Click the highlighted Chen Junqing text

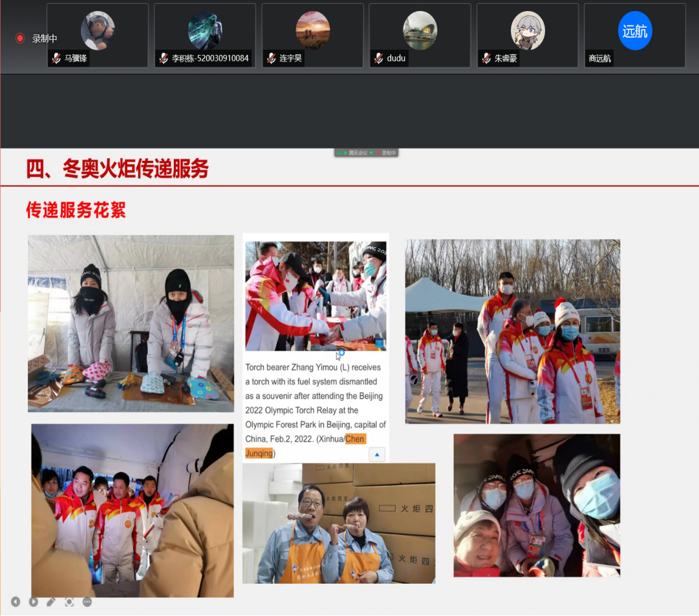[355, 440]
